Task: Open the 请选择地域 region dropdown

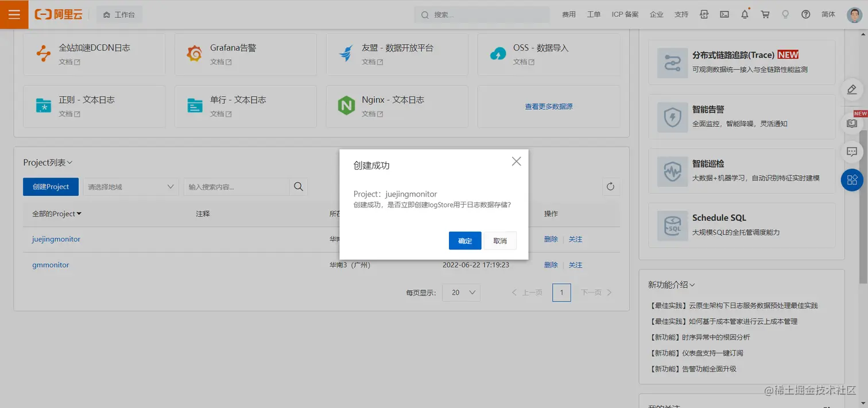Action: click(131, 187)
